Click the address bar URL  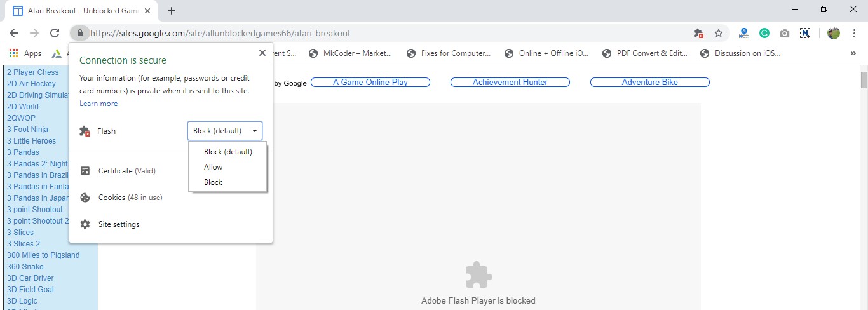(x=220, y=33)
